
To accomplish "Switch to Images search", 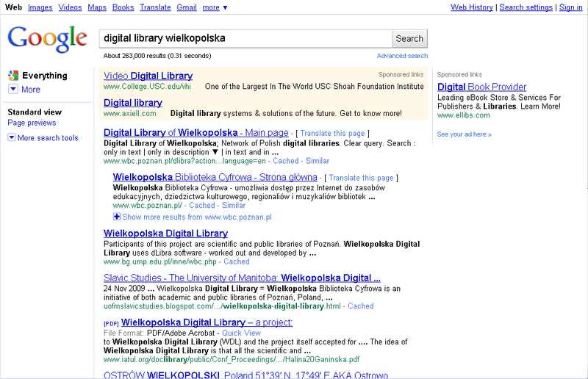I will click(40, 7).
